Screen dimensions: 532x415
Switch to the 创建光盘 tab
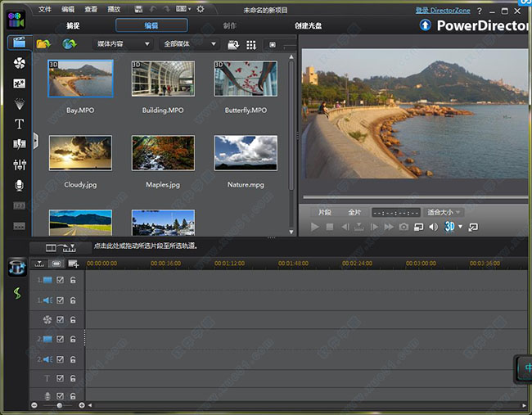pos(308,26)
